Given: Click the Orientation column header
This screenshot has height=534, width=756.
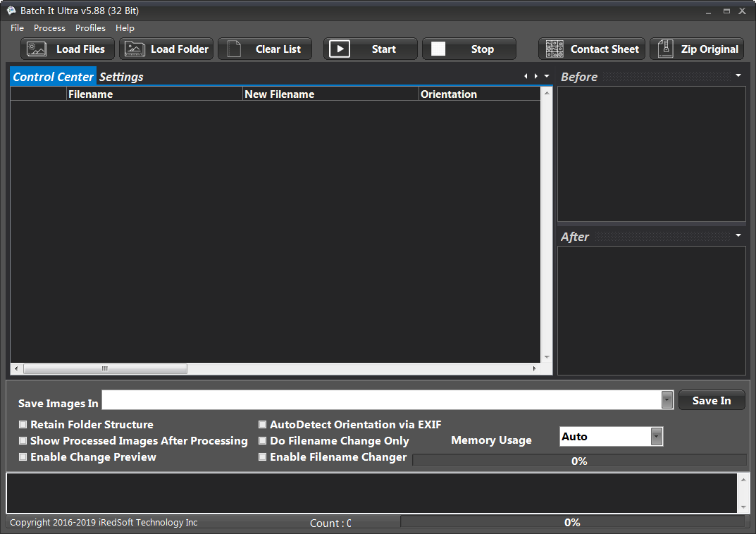Looking at the screenshot, I should tap(479, 94).
